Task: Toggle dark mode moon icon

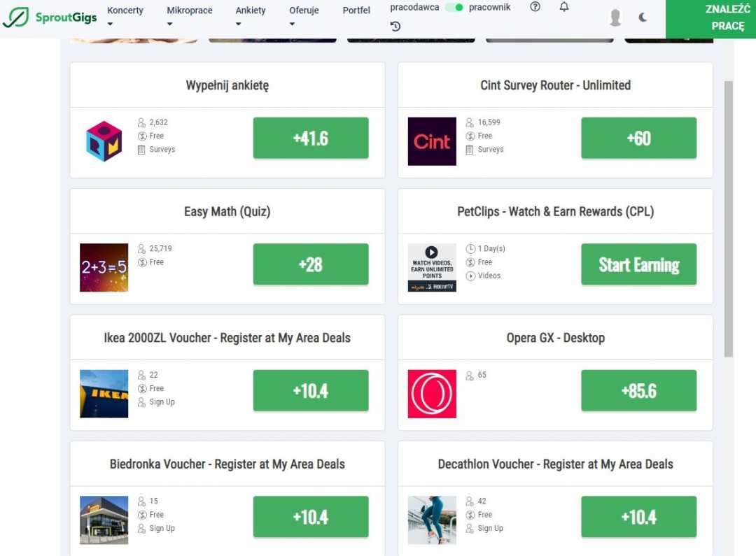Action: click(643, 17)
